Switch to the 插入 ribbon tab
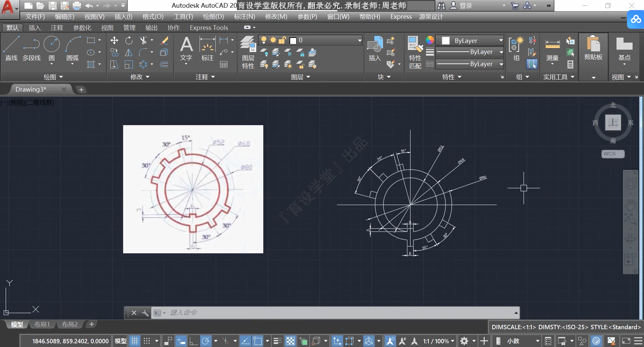The width and height of the screenshot is (644, 347). [x=35, y=28]
